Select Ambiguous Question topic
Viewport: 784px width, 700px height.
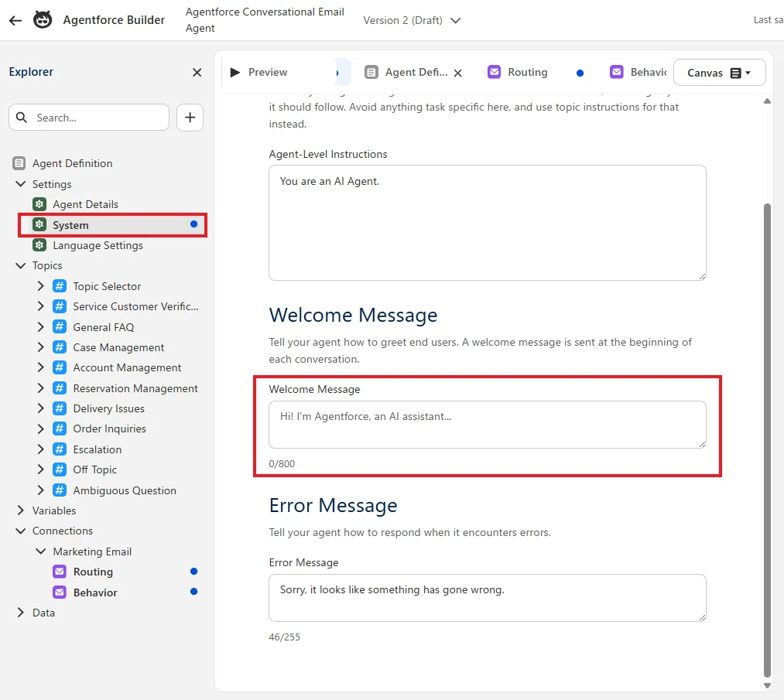(125, 490)
